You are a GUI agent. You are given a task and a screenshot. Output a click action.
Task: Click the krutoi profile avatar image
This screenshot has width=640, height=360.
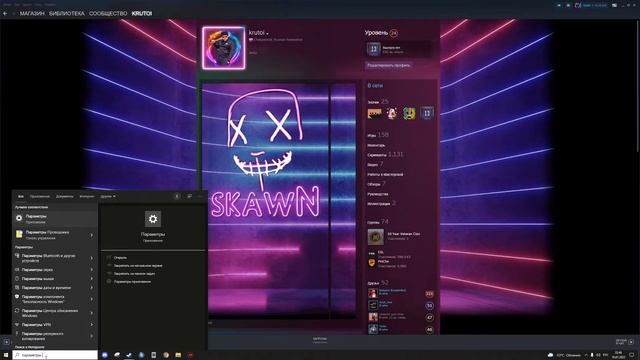[224, 48]
